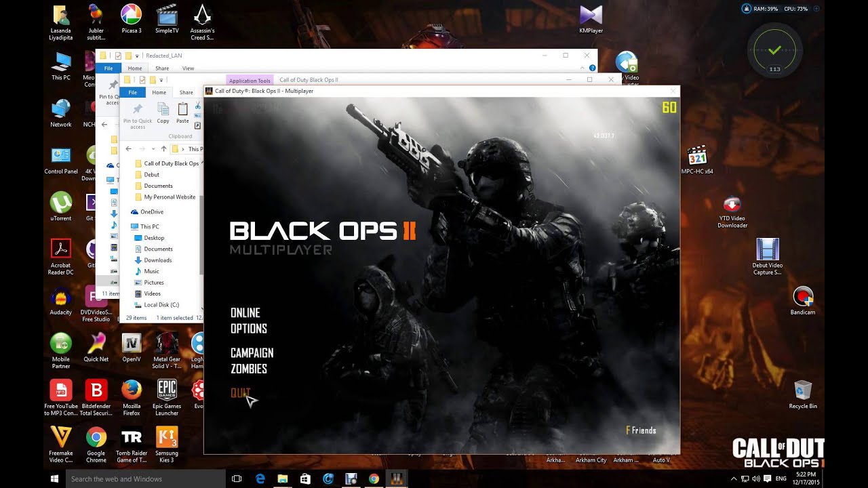
Task: Launch Audacity desktop shortcut
Action: 61,301
